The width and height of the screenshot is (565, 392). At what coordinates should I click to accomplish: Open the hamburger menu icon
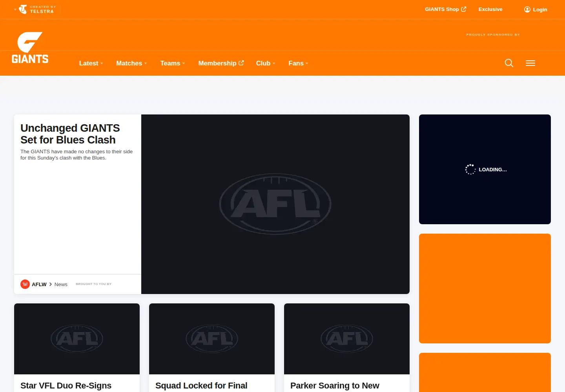tap(530, 63)
